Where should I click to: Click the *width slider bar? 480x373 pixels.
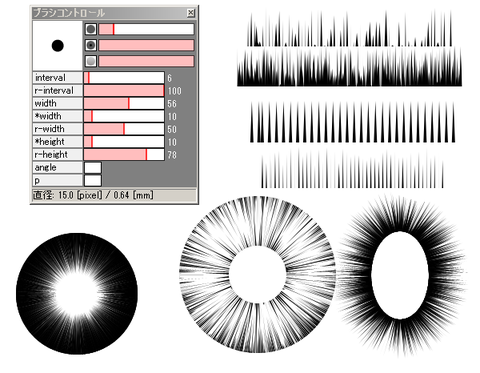(124, 116)
